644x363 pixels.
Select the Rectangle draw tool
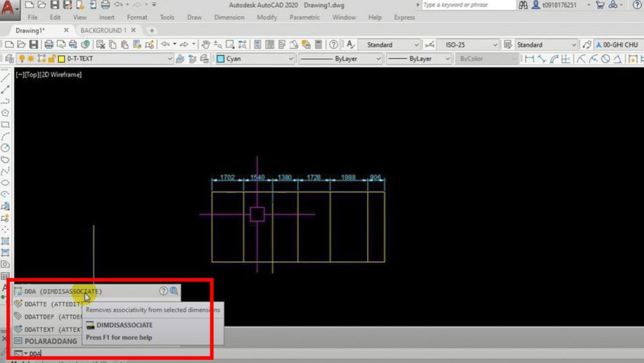(x=5, y=124)
